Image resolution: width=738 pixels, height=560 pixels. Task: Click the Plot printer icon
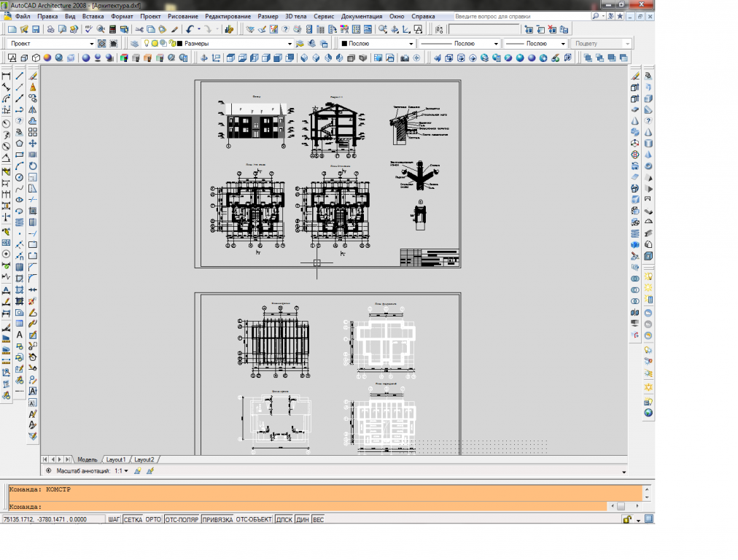(50, 29)
